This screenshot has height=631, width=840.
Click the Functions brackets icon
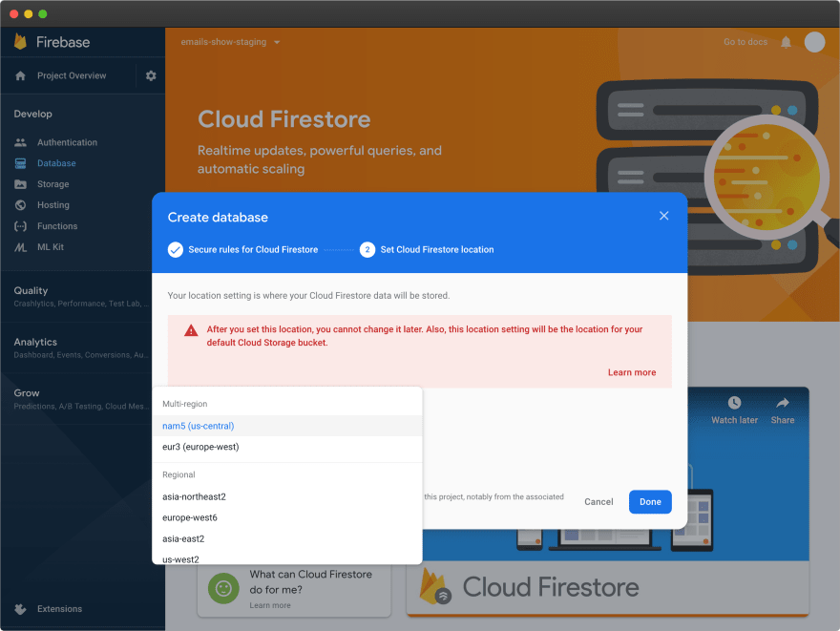click(x=20, y=226)
